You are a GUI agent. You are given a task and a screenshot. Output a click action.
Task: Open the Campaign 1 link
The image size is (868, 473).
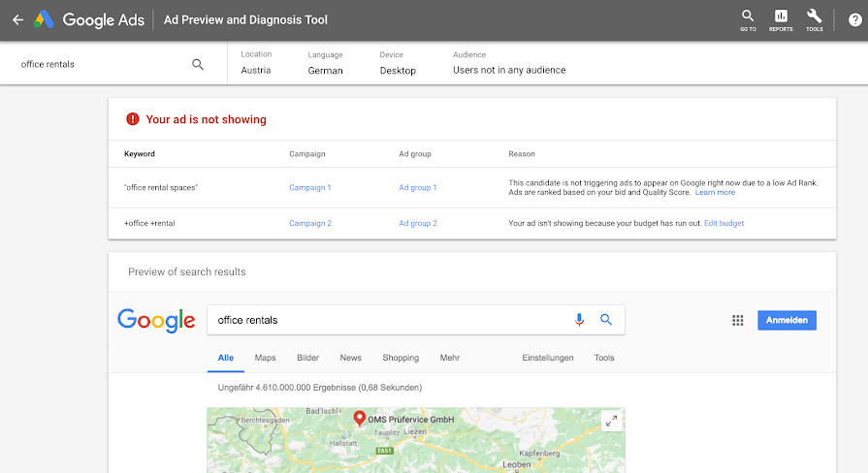pyautogui.click(x=310, y=187)
